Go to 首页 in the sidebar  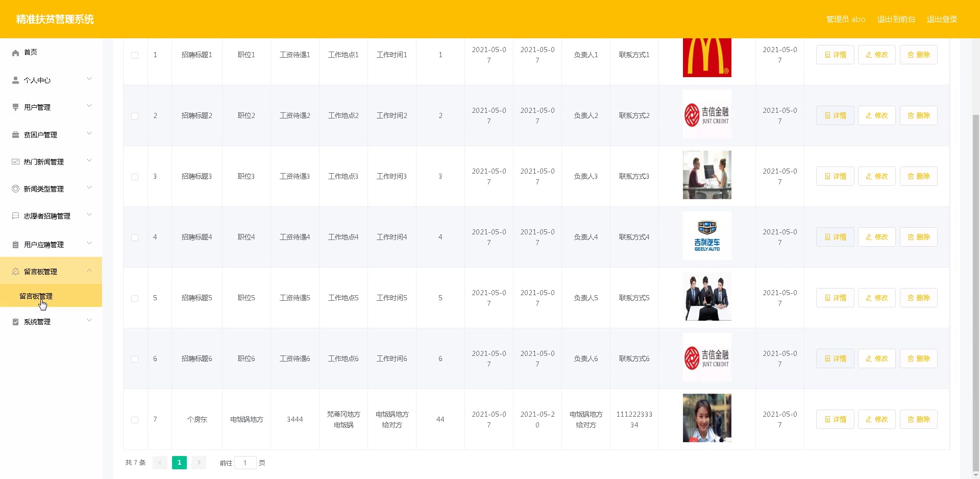pyautogui.click(x=51, y=53)
